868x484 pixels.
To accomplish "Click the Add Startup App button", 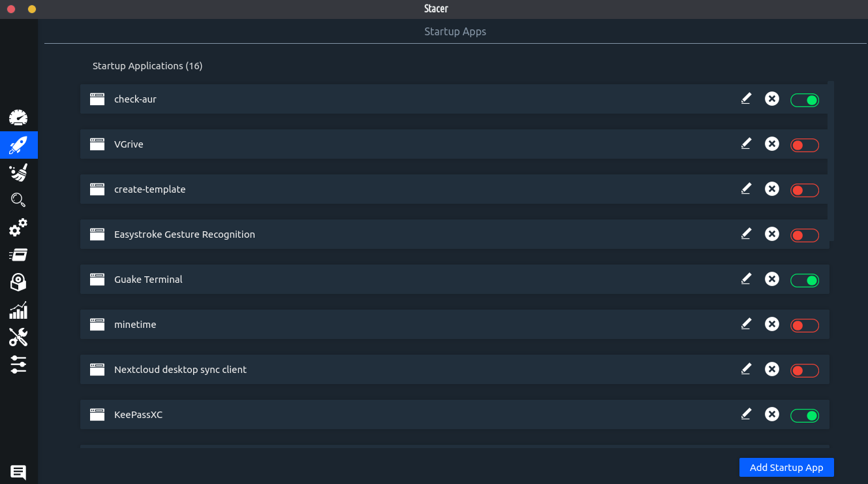I will 786,467.
